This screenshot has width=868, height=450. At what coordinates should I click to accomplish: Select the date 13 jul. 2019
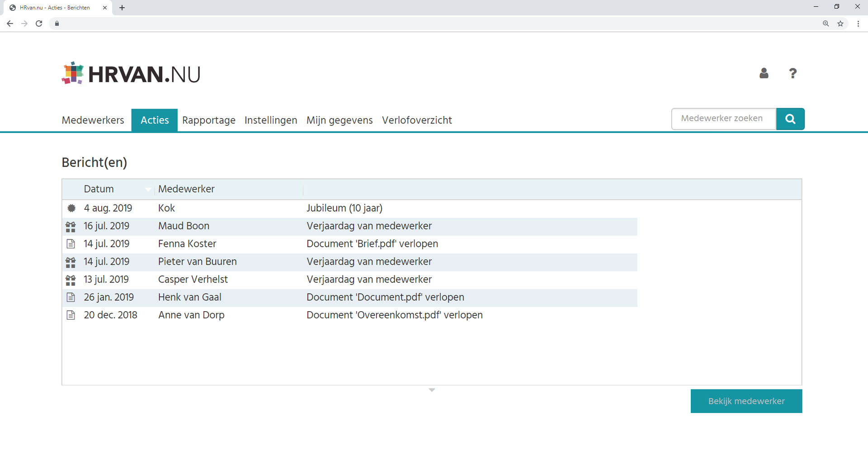tap(106, 279)
